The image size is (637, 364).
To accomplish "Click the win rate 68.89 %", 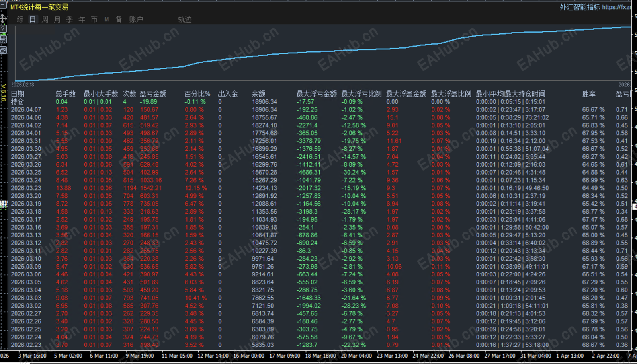I will (x=593, y=243).
